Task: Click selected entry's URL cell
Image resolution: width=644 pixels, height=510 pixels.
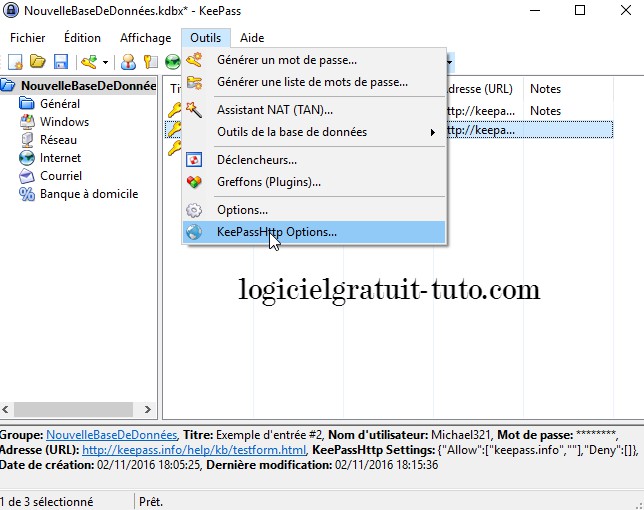Action: (481, 130)
